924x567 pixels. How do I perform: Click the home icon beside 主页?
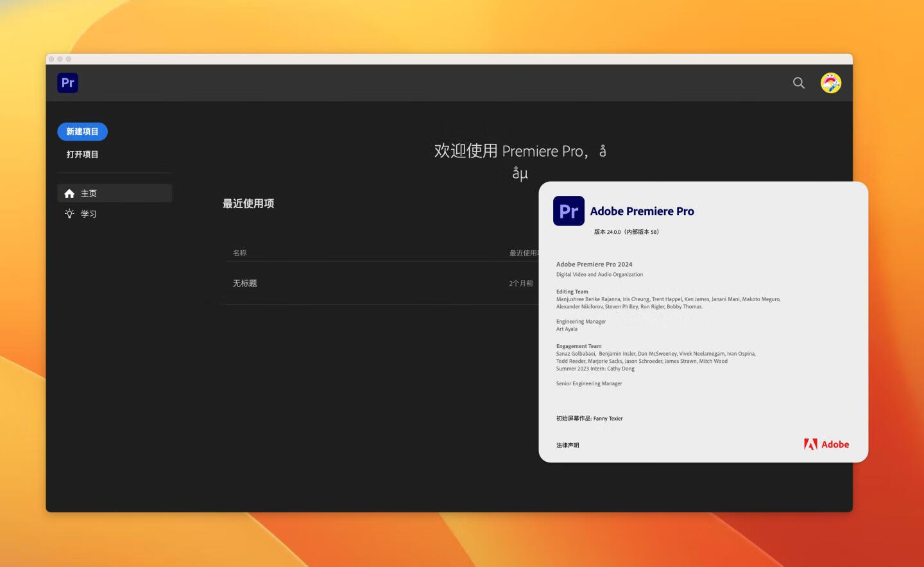[x=69, y=193]
